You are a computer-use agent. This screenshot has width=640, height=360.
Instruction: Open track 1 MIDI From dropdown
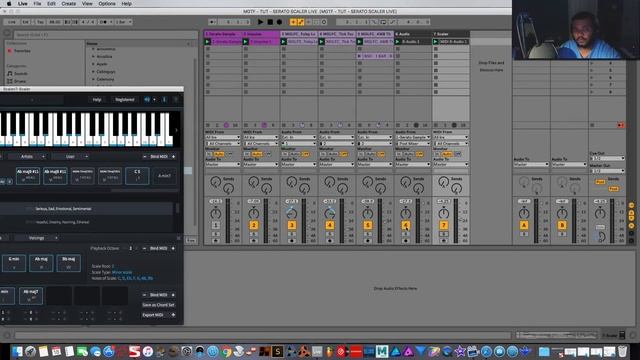click(223, 138)
